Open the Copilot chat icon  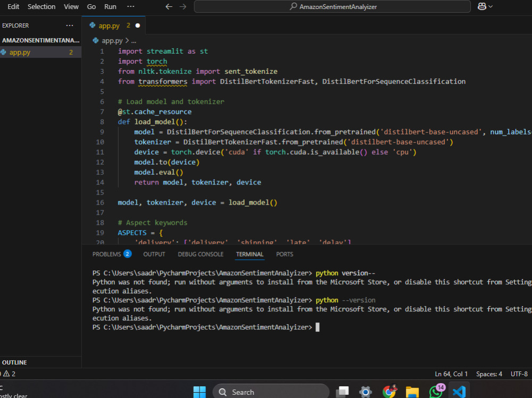tap(482, 6)
